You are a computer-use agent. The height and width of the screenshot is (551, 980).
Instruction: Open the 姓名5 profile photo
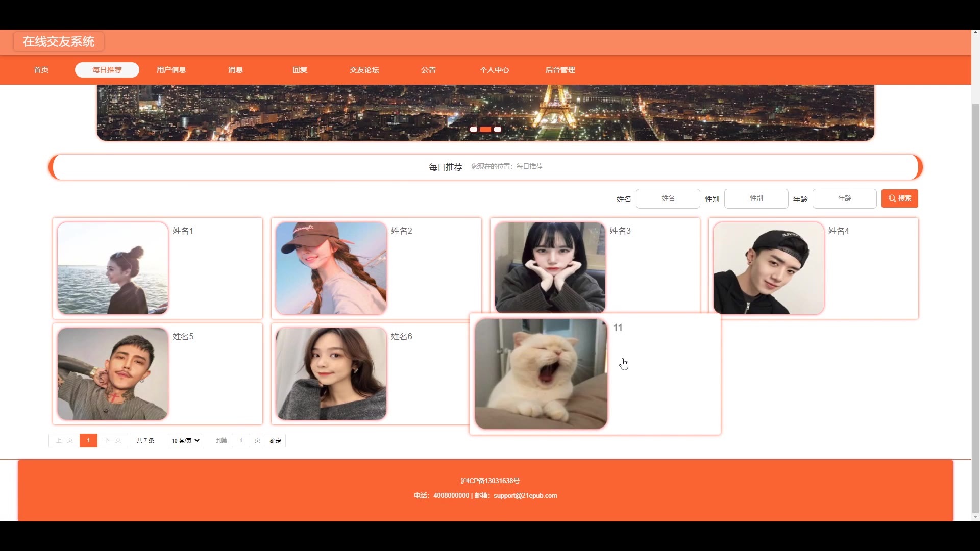click(113, 374)
